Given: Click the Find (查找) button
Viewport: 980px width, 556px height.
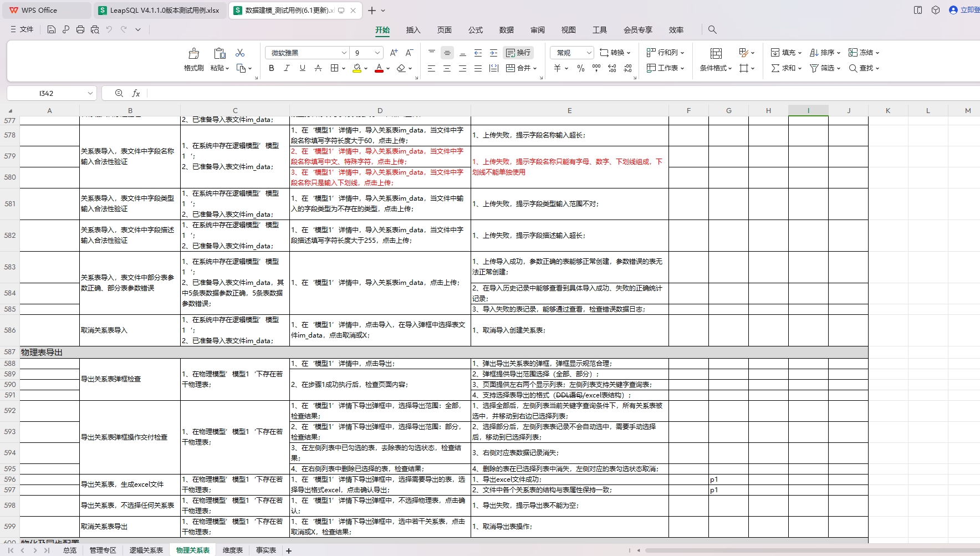Looking at the screenshot, I should [x=864, y=68].
